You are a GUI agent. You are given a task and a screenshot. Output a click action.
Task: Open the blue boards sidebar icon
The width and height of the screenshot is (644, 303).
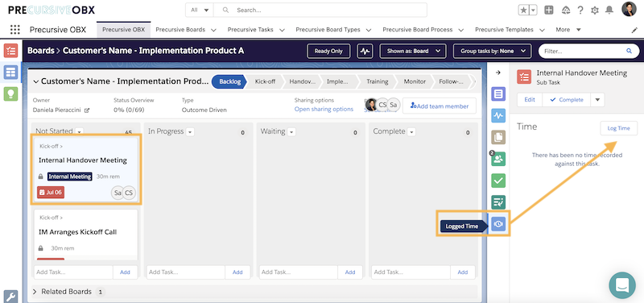[10, 73]
